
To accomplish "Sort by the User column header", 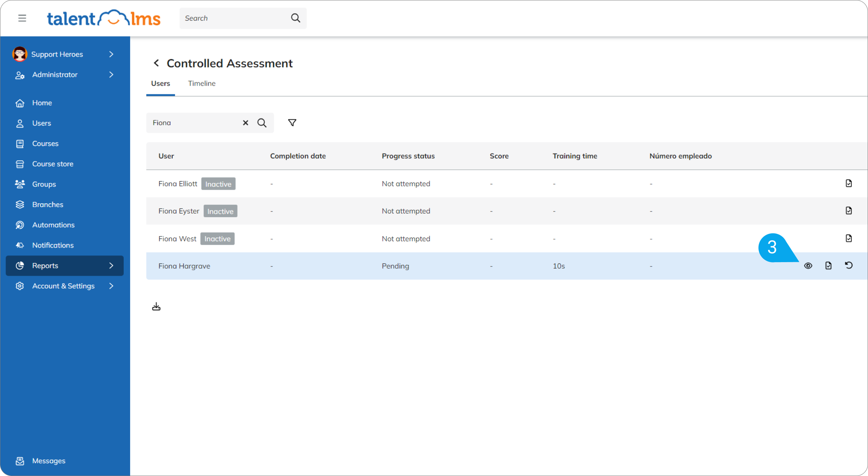I will [x=166, y=156].
